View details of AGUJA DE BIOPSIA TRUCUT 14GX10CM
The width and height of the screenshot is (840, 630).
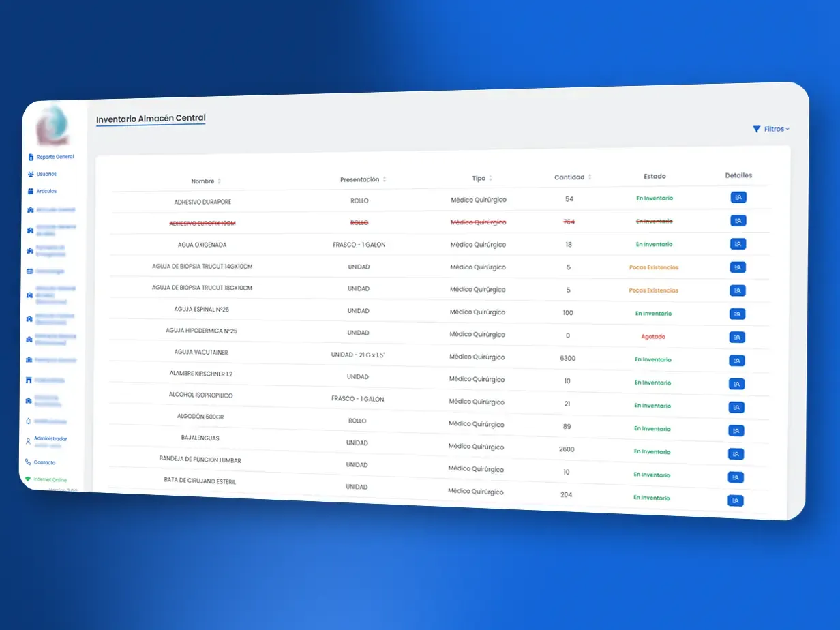click(x=738, y=267)
